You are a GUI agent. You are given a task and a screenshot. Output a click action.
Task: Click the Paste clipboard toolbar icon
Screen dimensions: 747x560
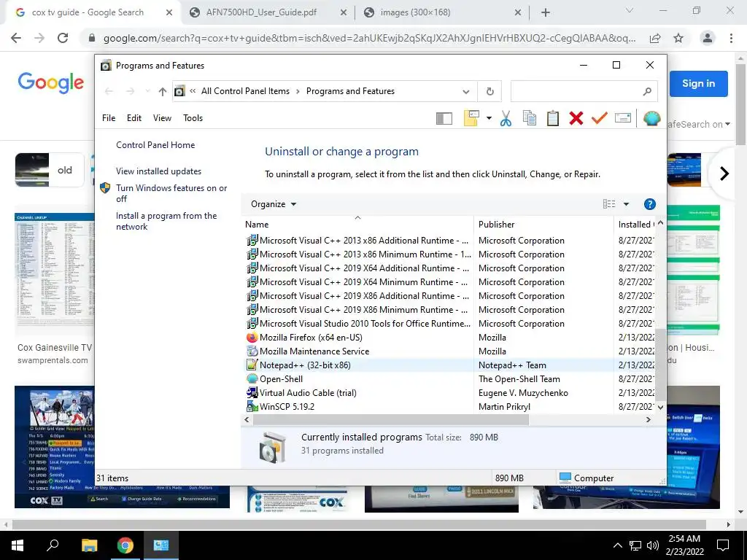(x=553, y=118)
